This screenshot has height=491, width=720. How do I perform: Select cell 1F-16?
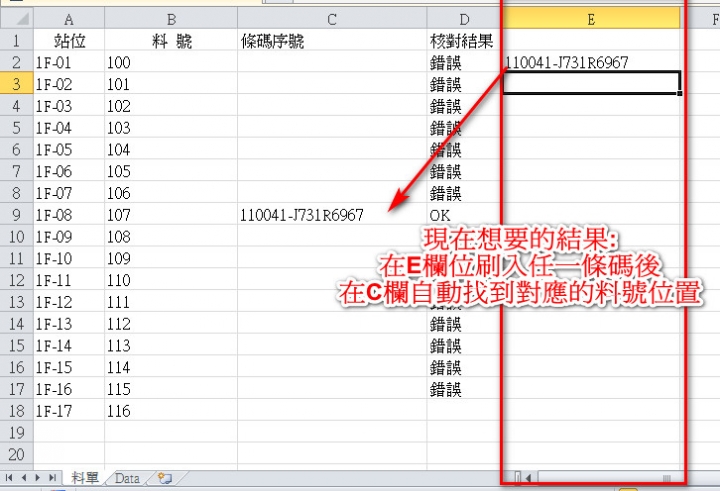(69, 389)
